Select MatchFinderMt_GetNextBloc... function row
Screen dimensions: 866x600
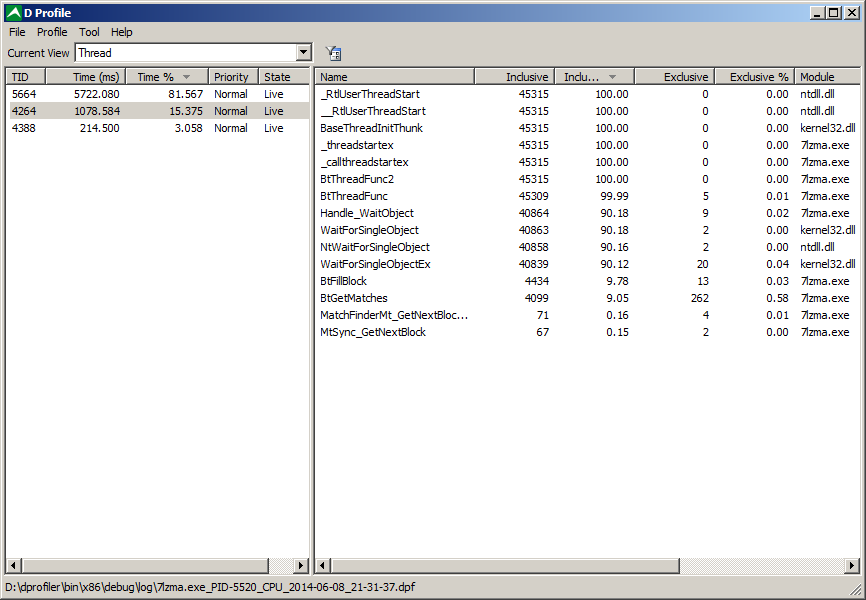[588, 315]
